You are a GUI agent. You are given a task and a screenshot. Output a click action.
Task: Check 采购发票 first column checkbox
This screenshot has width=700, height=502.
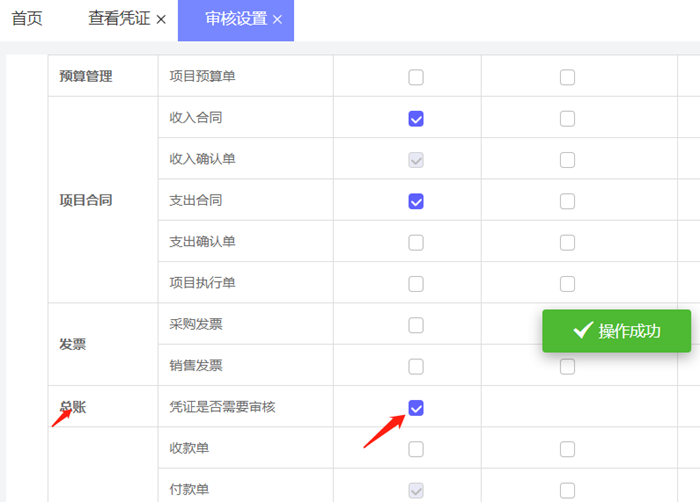tap(416, 325)
